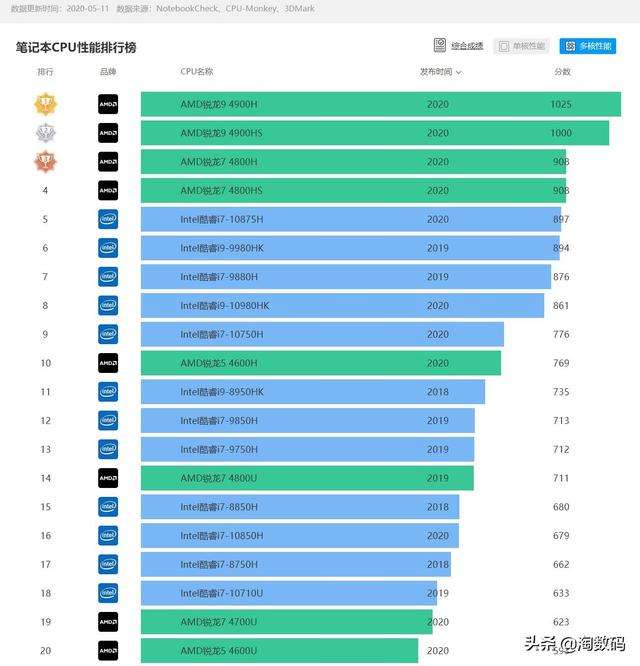This screenshot has width=640, height=666.
Task: Select the 多核性能 tab
Action: click(x=588, y=46)
